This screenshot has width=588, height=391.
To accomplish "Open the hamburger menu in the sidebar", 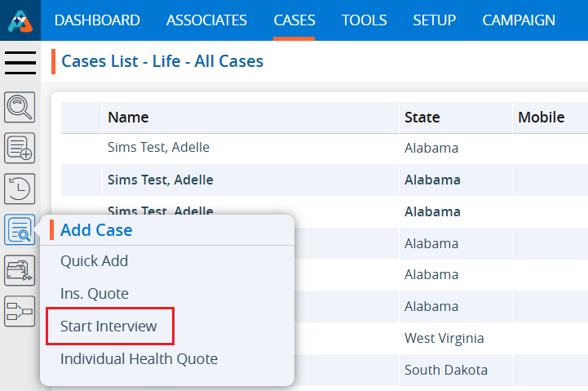I will click(x=20, y=62).
